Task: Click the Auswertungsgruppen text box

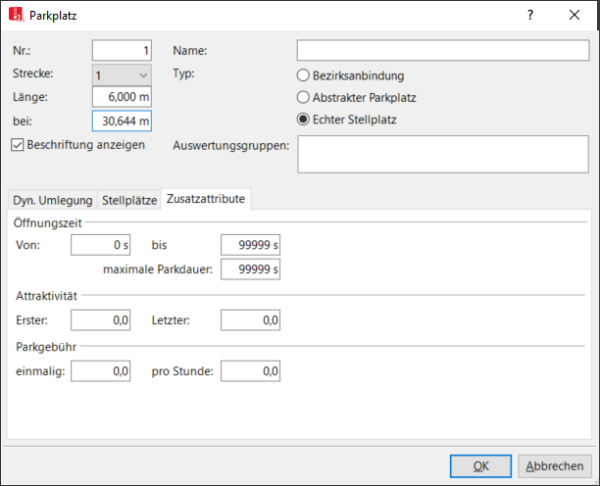Action: tap(443, 155)
